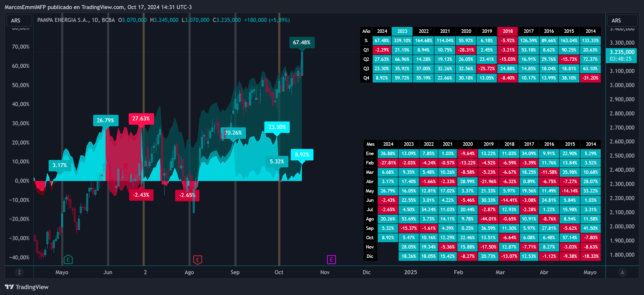Click the 163.04% cell for 2015
Screen dimensions: 644x295
click(569, 41)
